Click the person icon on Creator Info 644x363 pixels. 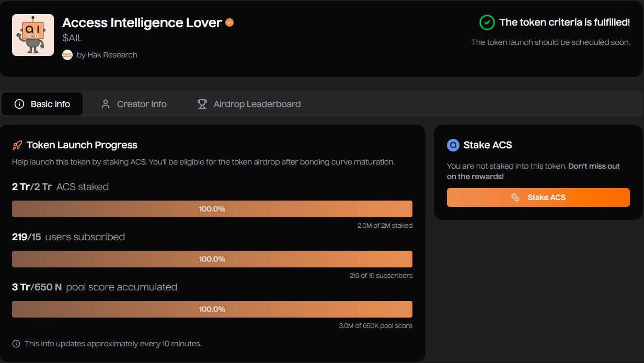tap(106, 104)
